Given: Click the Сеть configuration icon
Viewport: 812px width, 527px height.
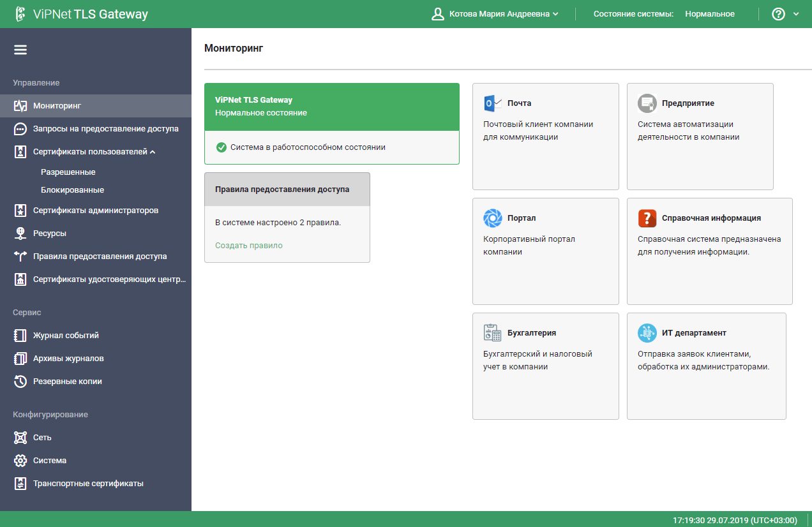Looking at the screenshot, I should tap(20, 438).
